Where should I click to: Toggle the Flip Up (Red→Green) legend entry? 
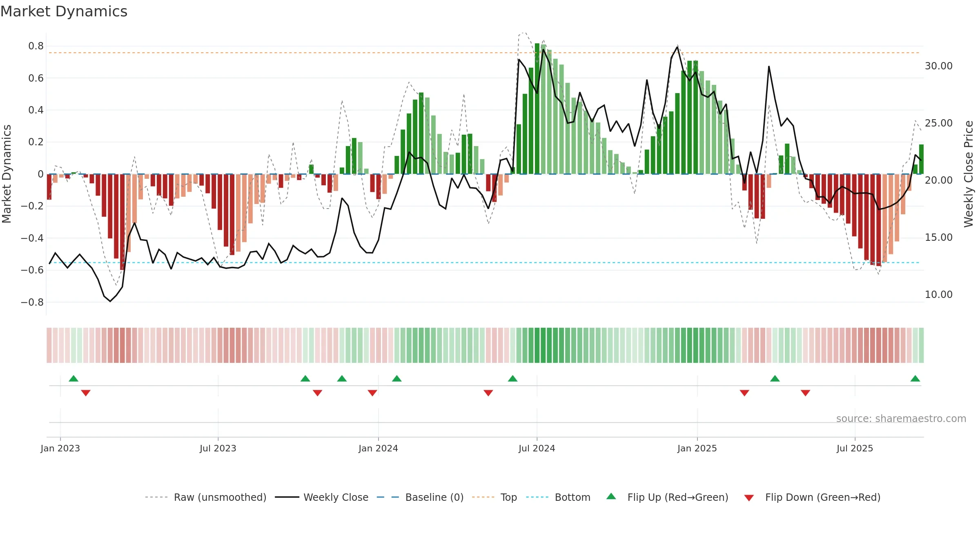pos(667,497)
